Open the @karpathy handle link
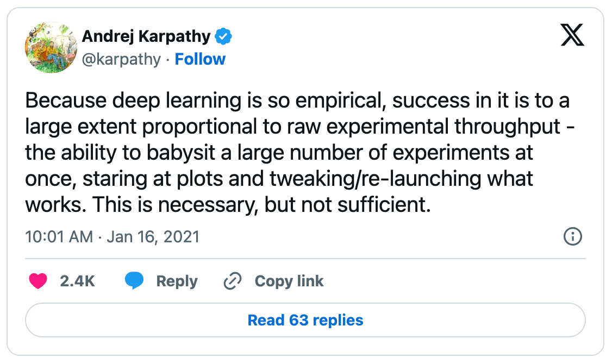This screenshot has width=612, height=364. point(121,59)
